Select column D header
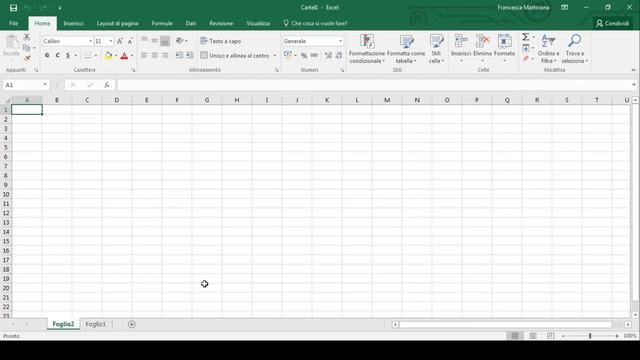This screenshot has width=640, height=360. (x=117, y=100)
